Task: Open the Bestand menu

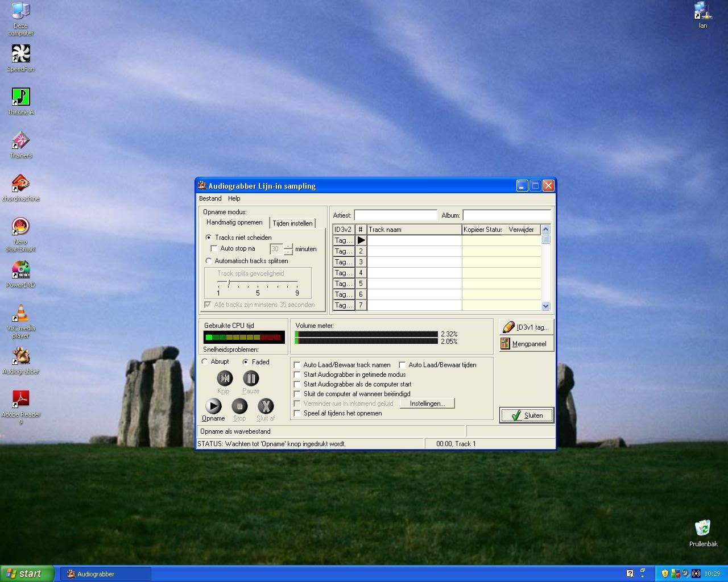Action: (210, 198)
